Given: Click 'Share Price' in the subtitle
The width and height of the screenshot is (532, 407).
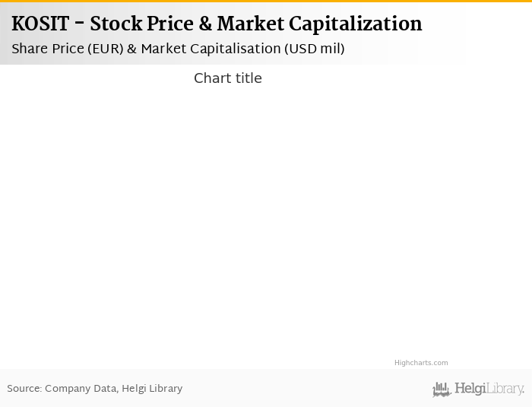Looking at the screenshot, I should point(47,49).
